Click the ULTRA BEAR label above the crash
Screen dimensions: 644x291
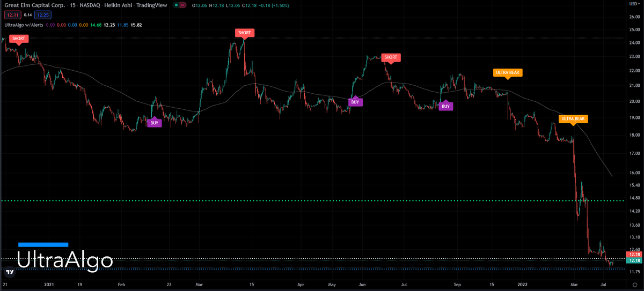click(573, 118)
